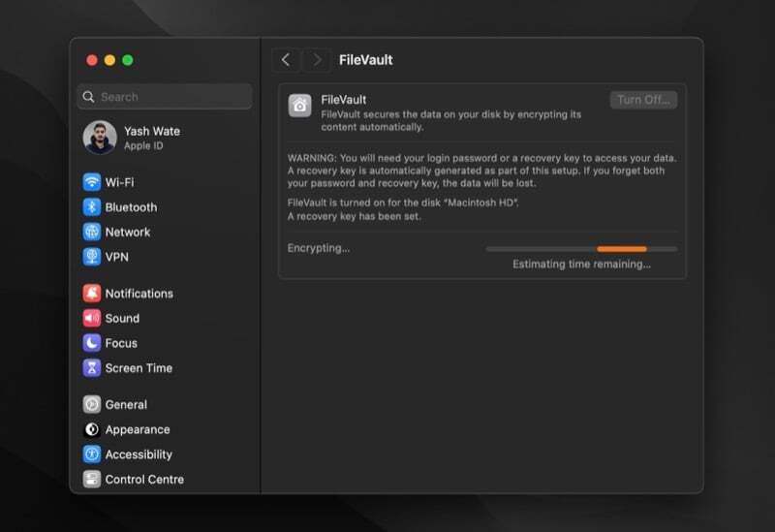Select Network label in sidebar

click(128, 232)
